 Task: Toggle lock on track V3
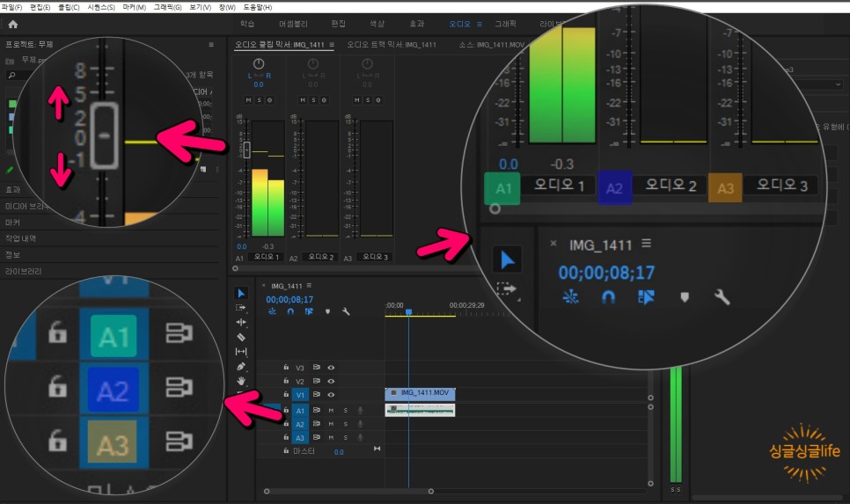(x=286, y=368)
